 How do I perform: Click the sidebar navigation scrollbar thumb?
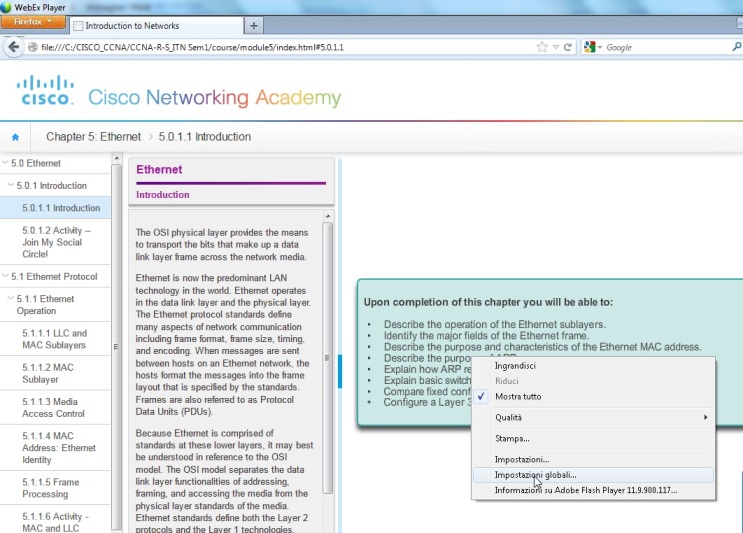[x=117, y=347]
